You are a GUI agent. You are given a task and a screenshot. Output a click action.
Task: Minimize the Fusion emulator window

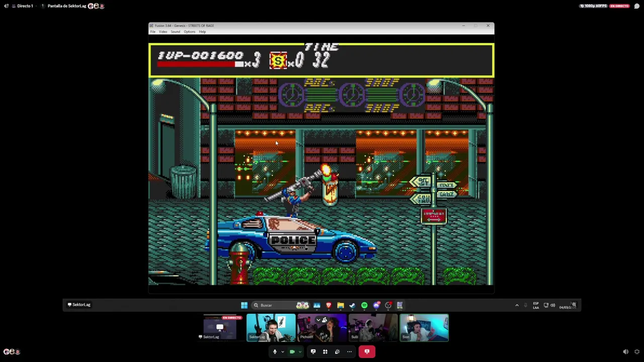pyautogui.click(x=463, y=26)
